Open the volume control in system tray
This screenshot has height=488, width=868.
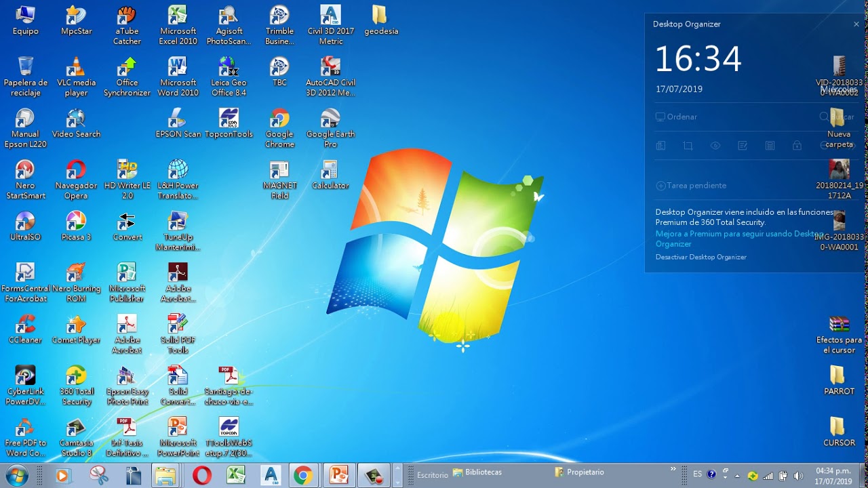point(798,476)
